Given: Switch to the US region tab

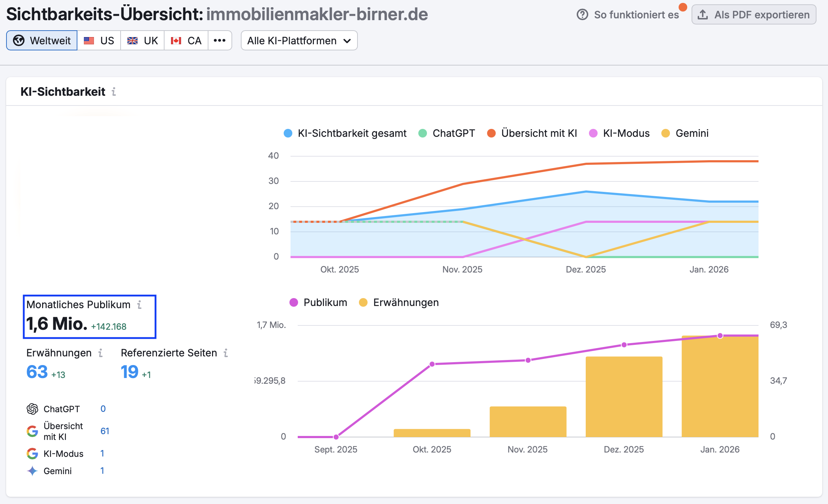Looking at the screenshot, I should tap(99, 41).
